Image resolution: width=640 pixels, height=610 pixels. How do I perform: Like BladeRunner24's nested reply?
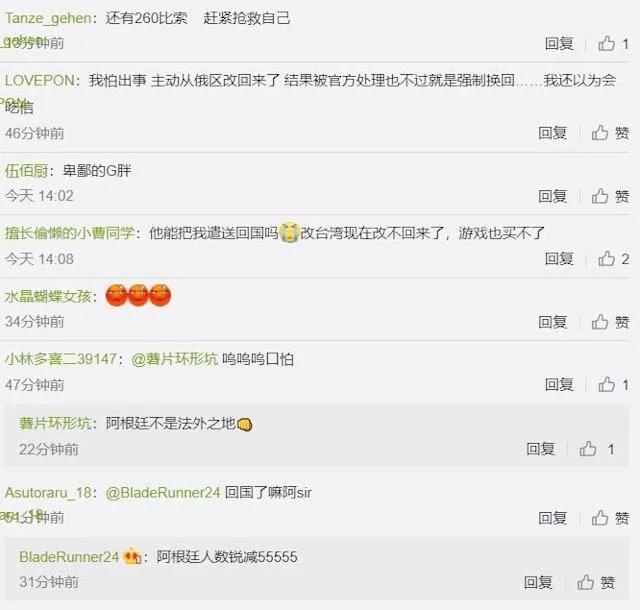[x=585, y=582]
